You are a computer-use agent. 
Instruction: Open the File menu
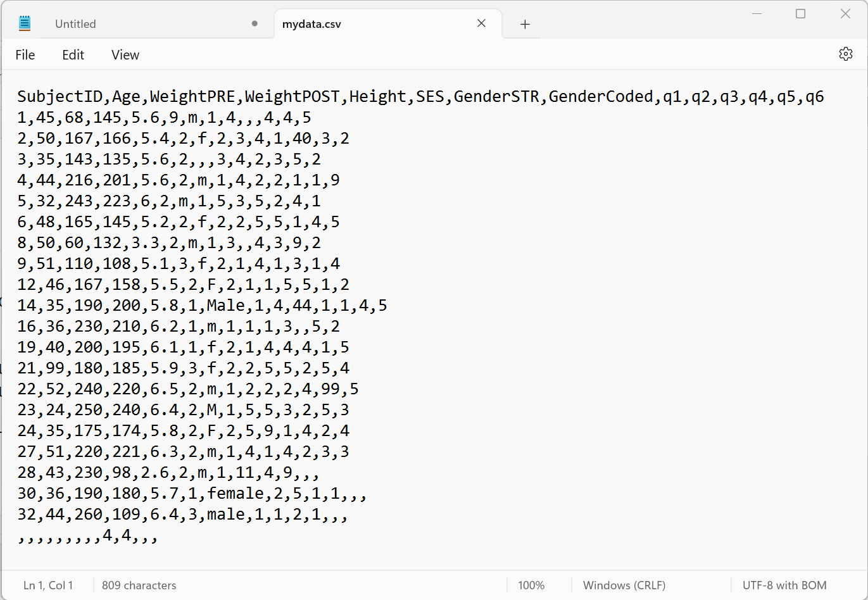click(x=25, y=55)
